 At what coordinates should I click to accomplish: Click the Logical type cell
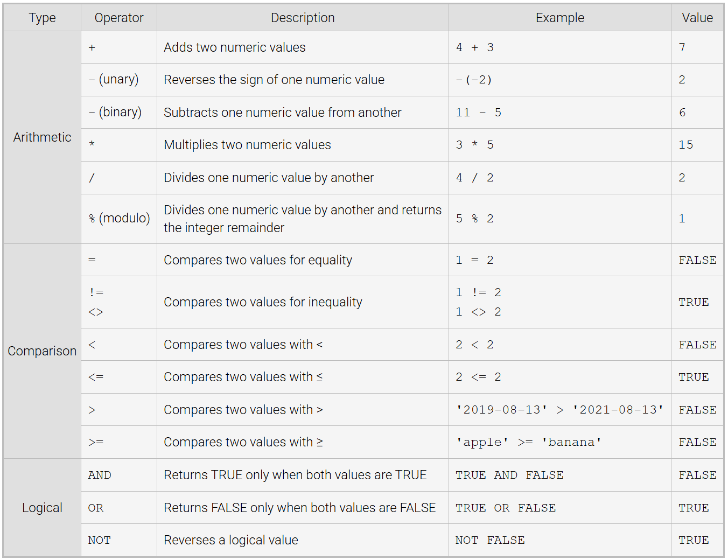[42, 508]
